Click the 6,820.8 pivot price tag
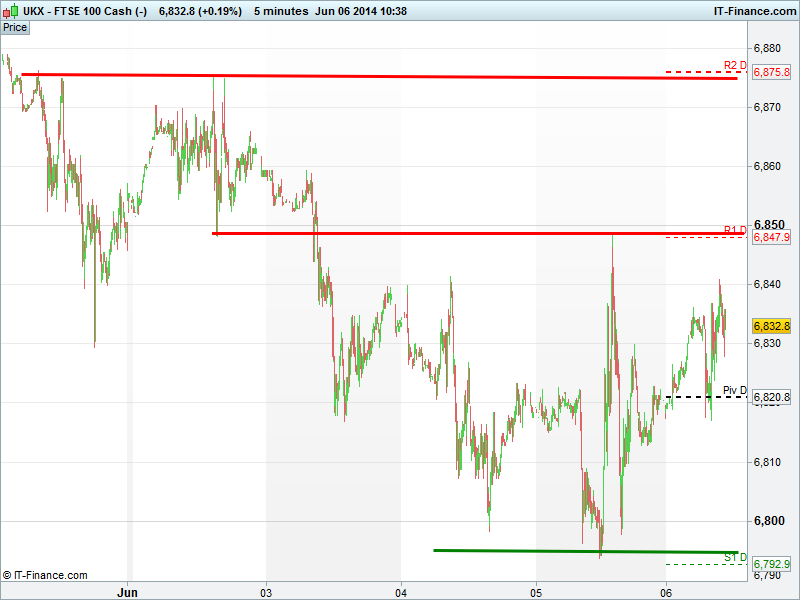The image size is (800, 600). [771, 397]
